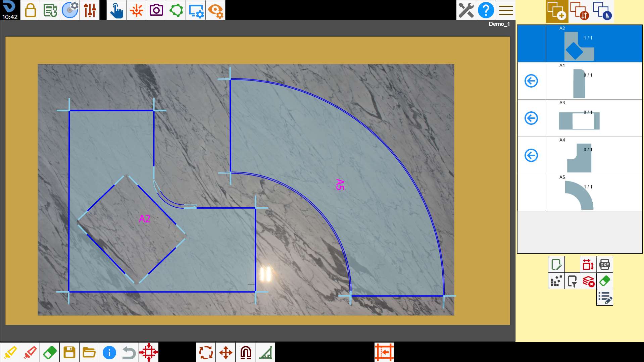Select the red marker tool

click(30, 352)
